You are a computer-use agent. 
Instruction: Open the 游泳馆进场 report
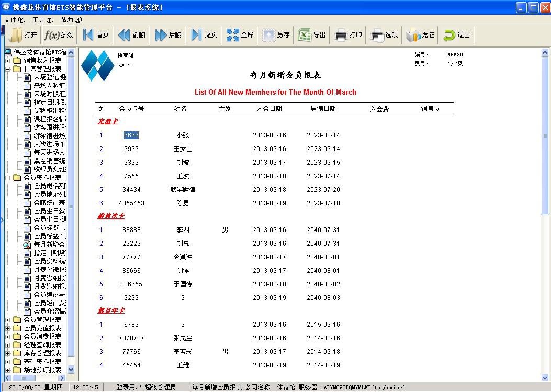coord(50,135)
